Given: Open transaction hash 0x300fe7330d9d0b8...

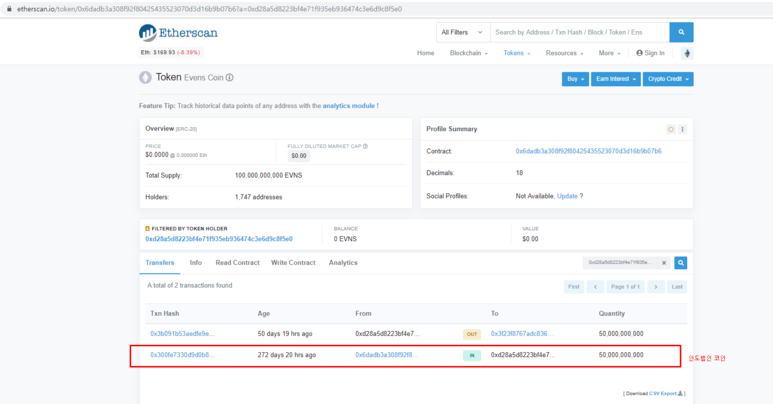Looking at the screenshot, I should coord(182,355).
